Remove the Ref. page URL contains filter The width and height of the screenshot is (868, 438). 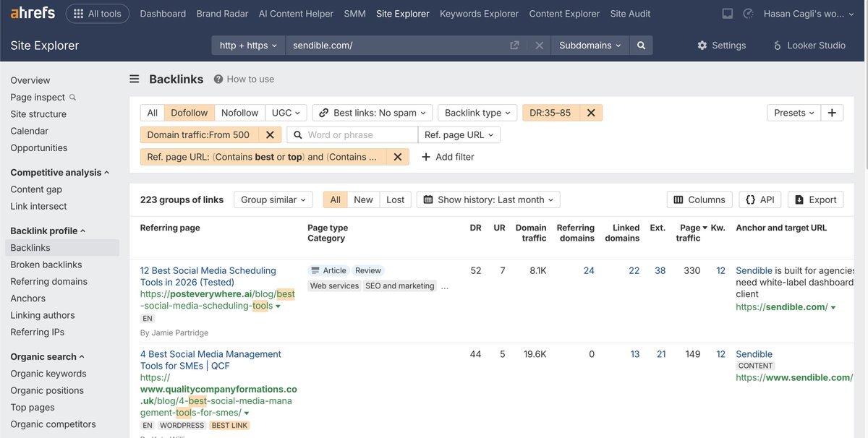pyautogui.click(x=398, y=157)
